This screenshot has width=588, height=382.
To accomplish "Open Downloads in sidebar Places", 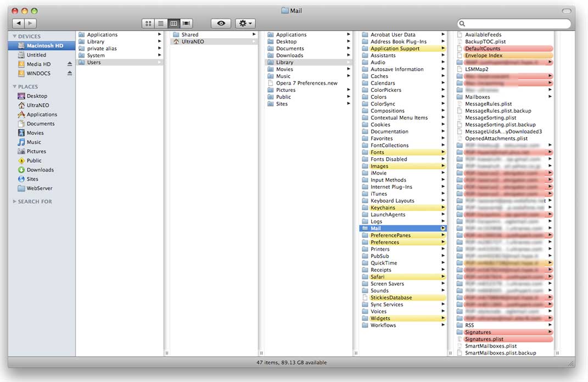I will [x=41, y=170].
